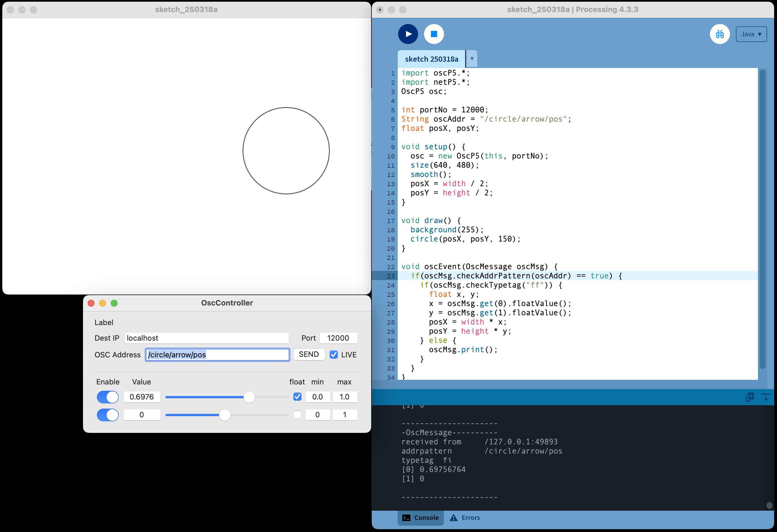Minimize the OscController window
777x532 pixels.
(x=103, y=303)
